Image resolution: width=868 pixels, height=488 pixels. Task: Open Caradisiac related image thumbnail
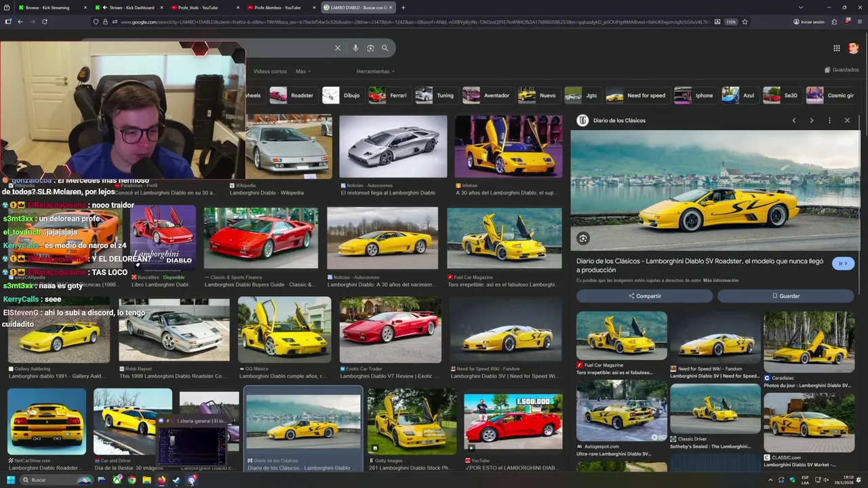pyautogui.click(x=809, y=342)
